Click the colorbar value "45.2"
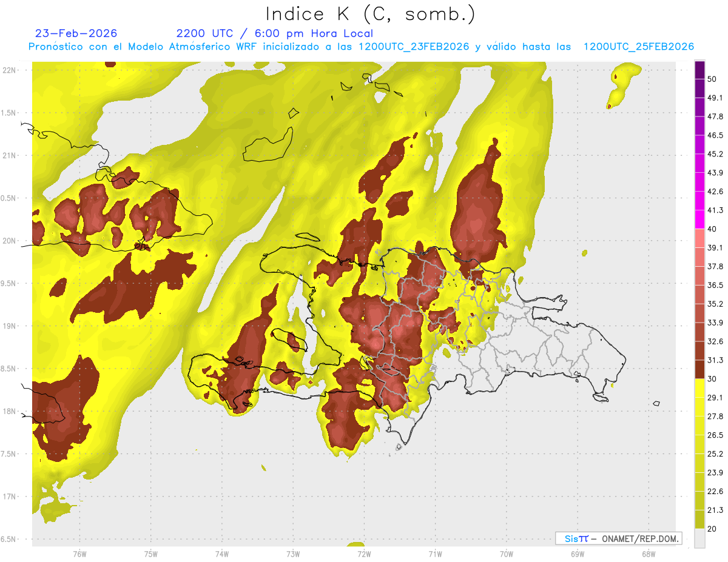The image size is (728, 562). (715, 154)
